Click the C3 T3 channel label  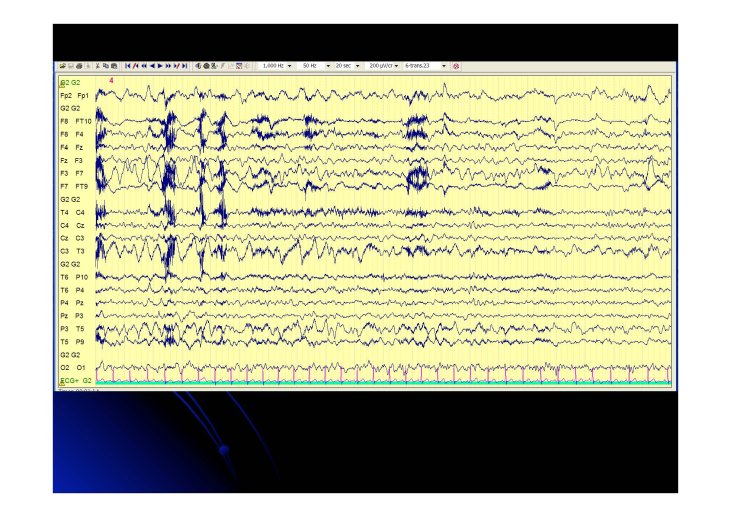click(x=72, y=251)
